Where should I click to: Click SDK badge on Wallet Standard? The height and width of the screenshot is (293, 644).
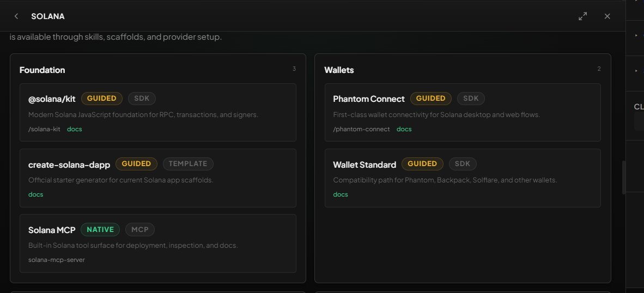463,164
